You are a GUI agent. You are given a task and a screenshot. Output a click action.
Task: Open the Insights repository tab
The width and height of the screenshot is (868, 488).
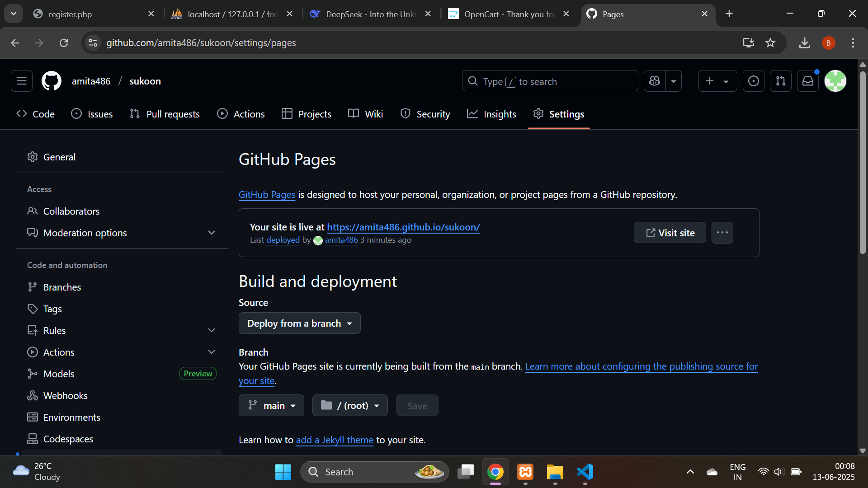pos(491,114)
